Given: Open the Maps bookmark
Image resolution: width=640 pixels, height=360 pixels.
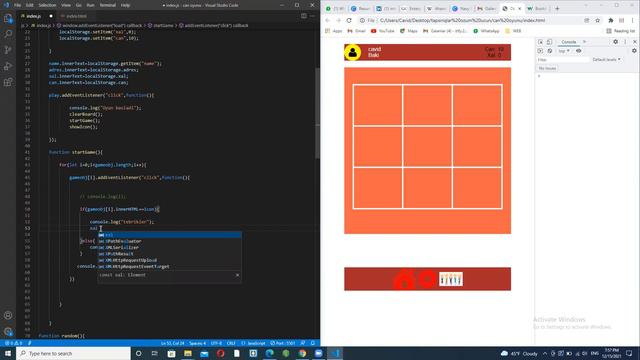Looking at the screenshot, I should (408, 31).
